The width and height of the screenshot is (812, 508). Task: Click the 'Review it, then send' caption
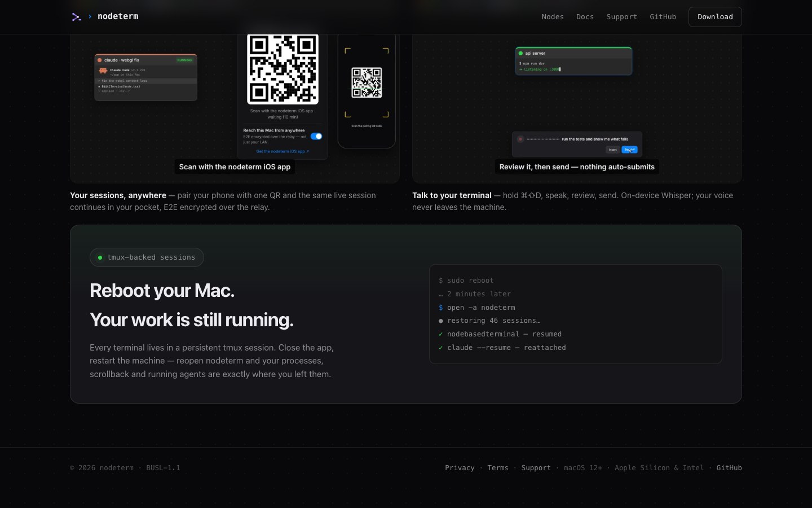point(577,167)
